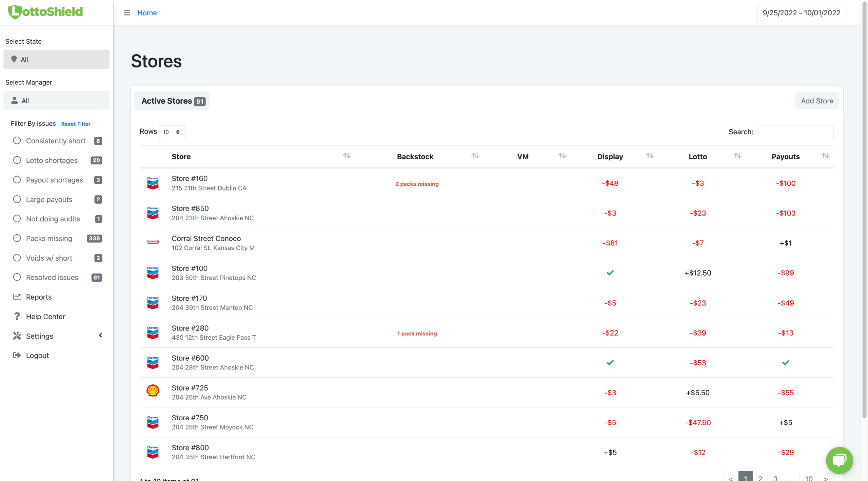Select Consistently short filter
This screenshot has width=868, height=481.
(17, 141)
